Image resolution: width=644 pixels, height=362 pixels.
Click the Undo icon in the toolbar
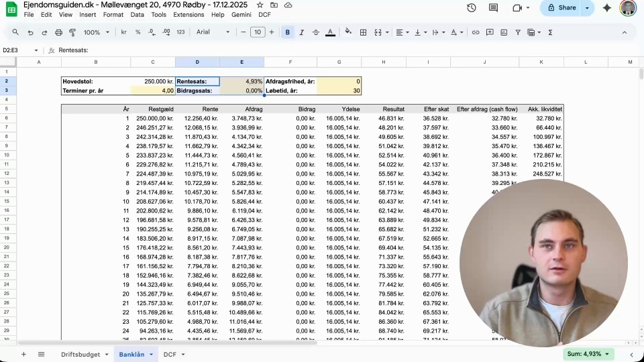[30, 32]
